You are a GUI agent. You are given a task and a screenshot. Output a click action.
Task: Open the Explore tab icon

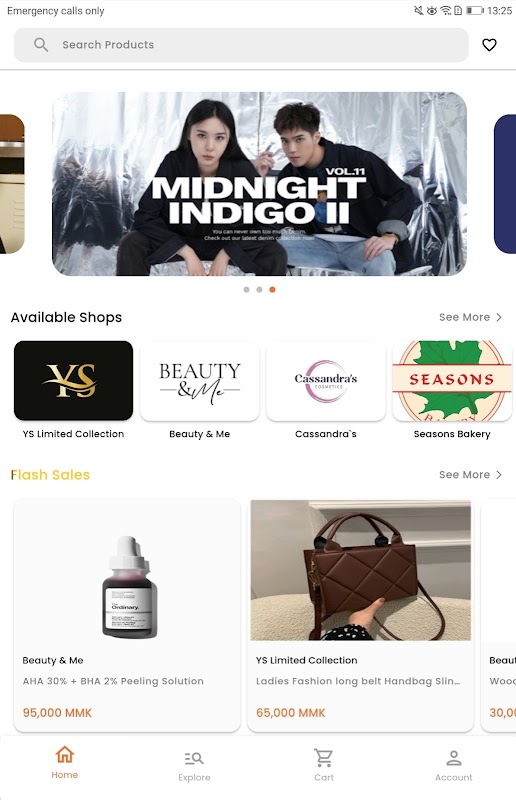tap(194, 759)
